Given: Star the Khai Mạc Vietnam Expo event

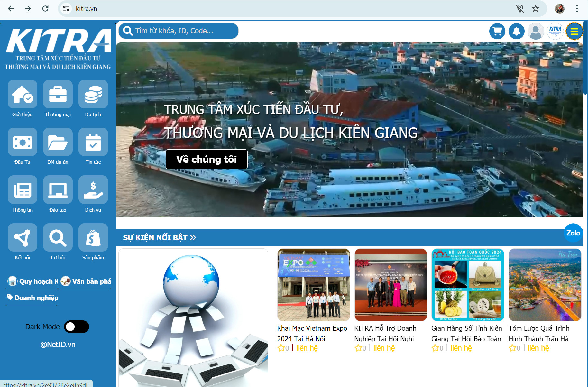Looking at the screenshot, I should [x=280, y=348].
